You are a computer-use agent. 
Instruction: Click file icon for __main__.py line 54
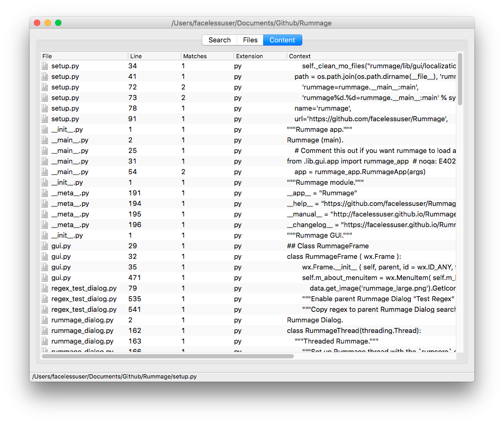(44, 172)
